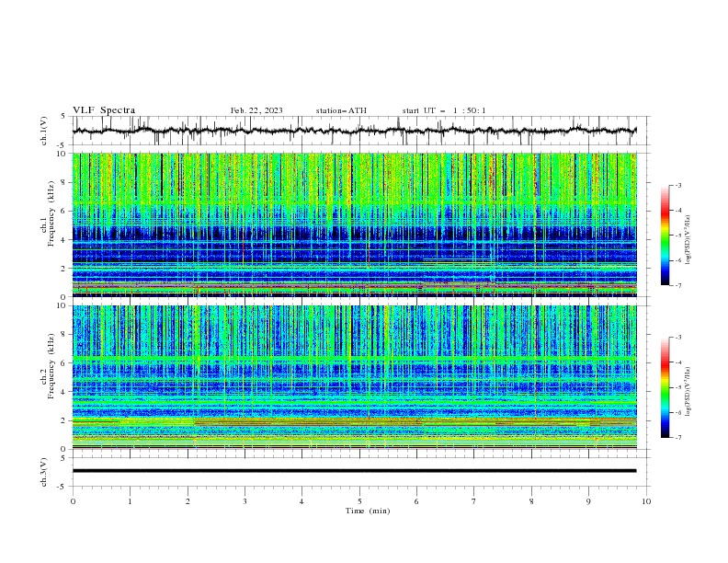Click time axis tick label "3"
This screenshot has height=563, width=728.
pos(245,501)
